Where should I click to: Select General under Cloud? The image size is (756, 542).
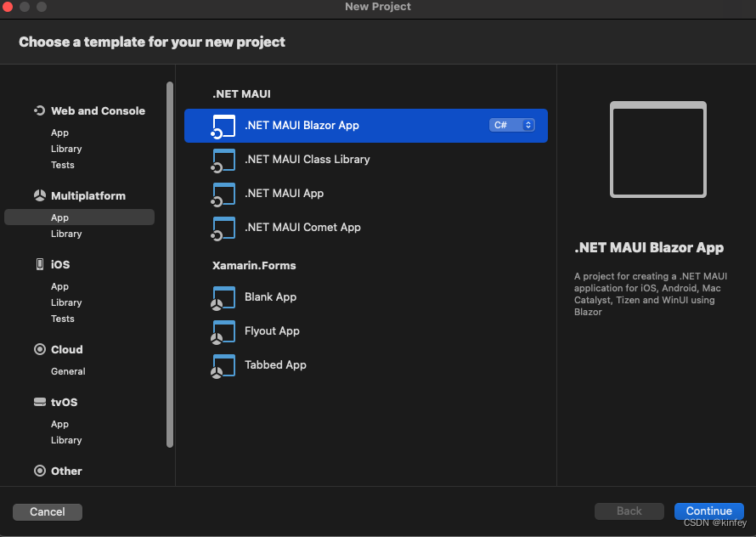click(x=68, y=371)
